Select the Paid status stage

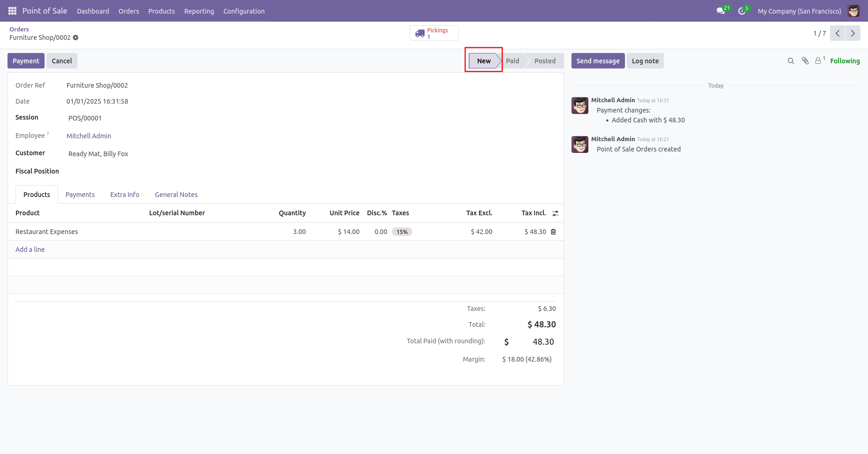tap(512, 61)
